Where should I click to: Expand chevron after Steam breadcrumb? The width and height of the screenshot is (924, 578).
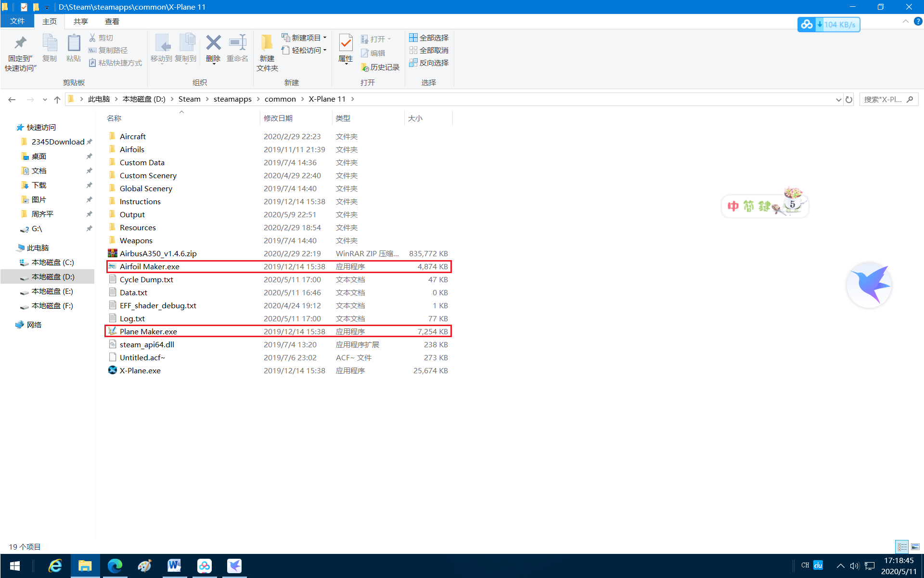[207, 99]
